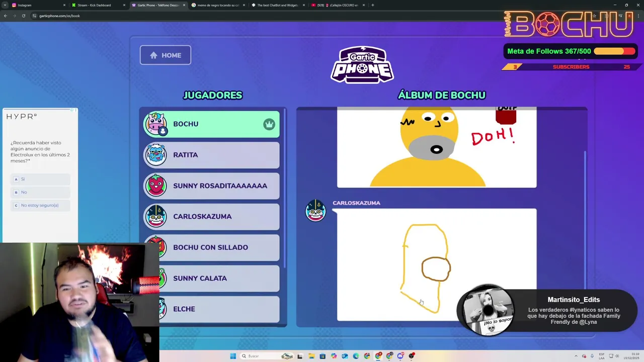Select player SUNNY ROSADITAAAAAAA
This screenshot has height=362, width=644.
tap(211, 186)
